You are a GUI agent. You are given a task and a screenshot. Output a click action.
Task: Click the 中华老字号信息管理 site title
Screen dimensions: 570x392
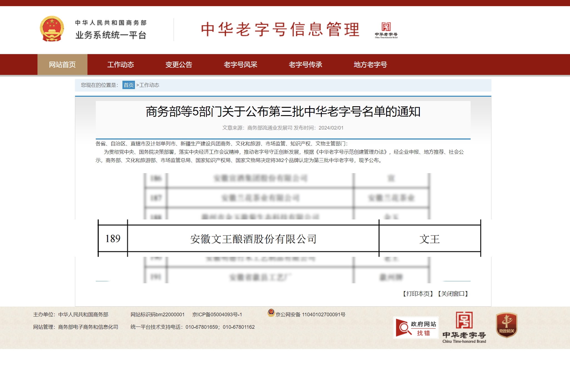280,29
